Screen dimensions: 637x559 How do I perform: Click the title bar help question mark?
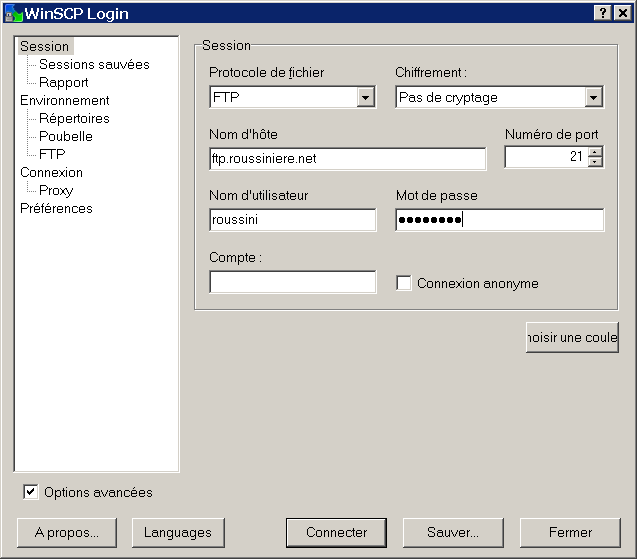pyautogui.click(x=603, y=12)
